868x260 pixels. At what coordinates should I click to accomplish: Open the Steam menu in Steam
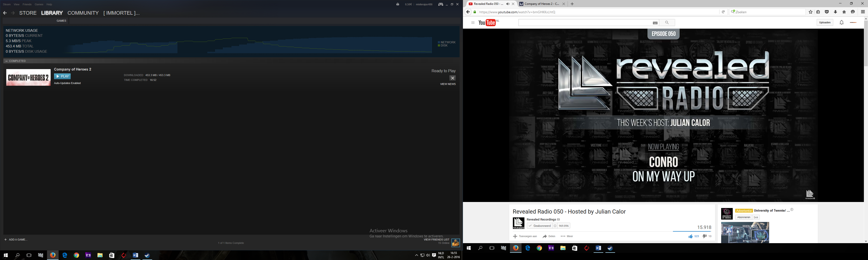[x=7, y=4]
